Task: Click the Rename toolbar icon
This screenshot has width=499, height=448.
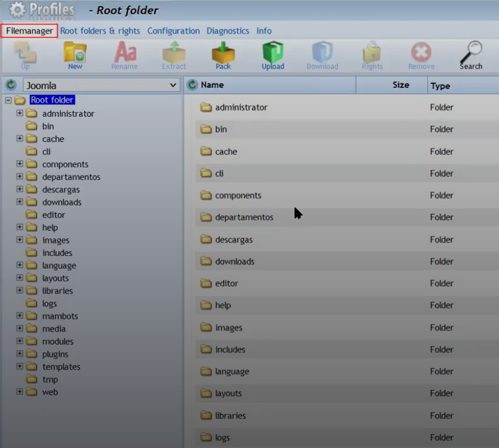Action: [124, 54]
